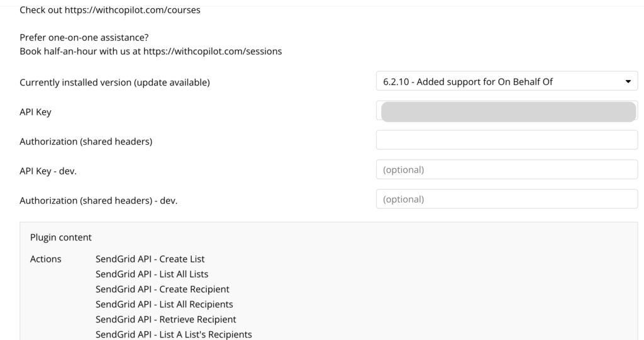
Task: Click the Plugin content heading
Action: click(61, 237)
